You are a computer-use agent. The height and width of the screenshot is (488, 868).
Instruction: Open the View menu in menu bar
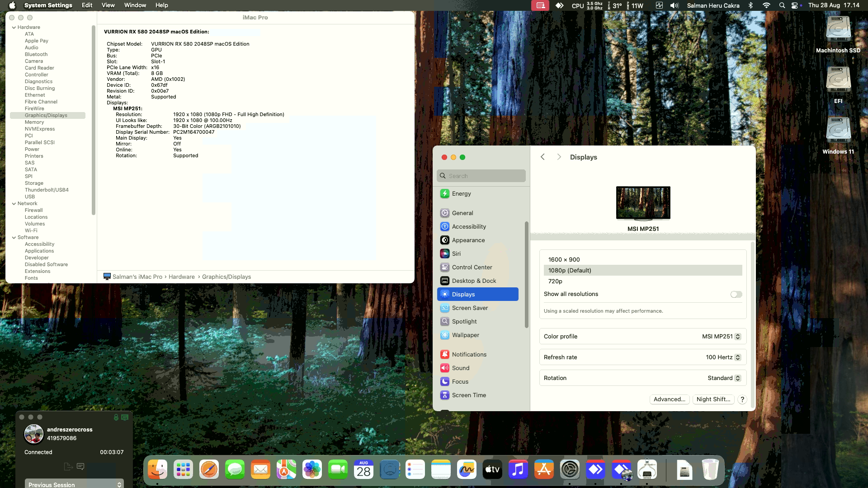tap(108, 5)
